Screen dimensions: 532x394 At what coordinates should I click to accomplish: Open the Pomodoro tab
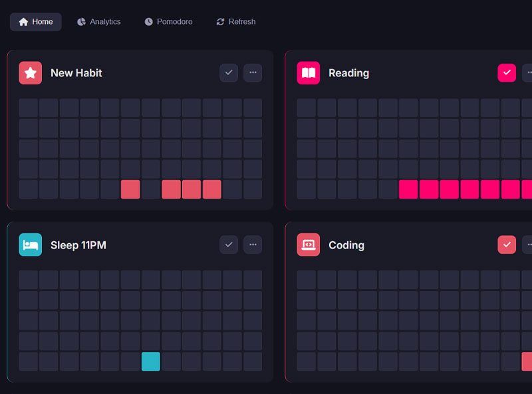pos(168,22)
